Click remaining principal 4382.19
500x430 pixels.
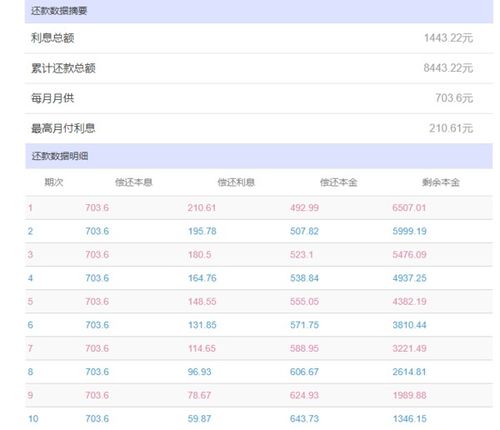tap(409, 302)
